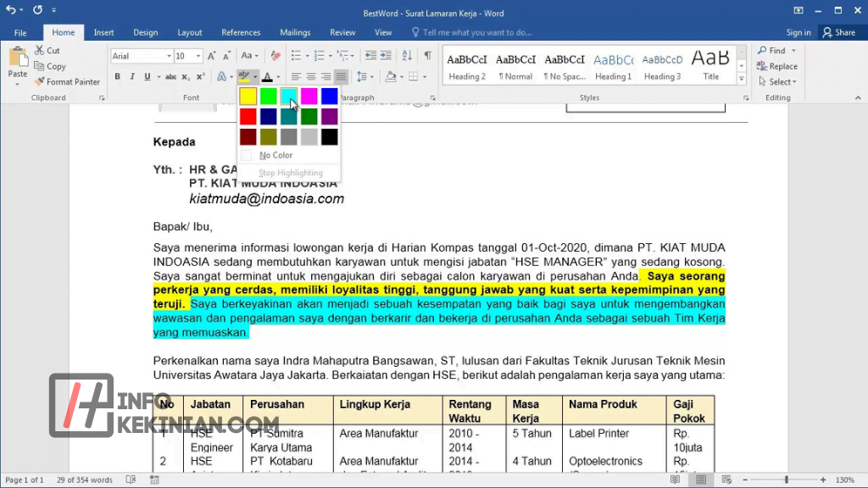Click the Paste clipboard icon
The image size is (868, 488).
tap(18, 58)
